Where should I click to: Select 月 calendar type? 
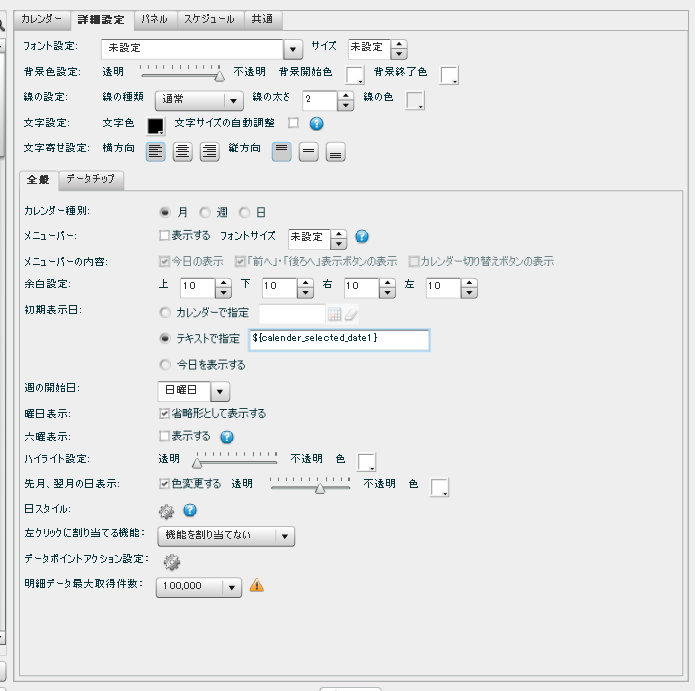165,213
